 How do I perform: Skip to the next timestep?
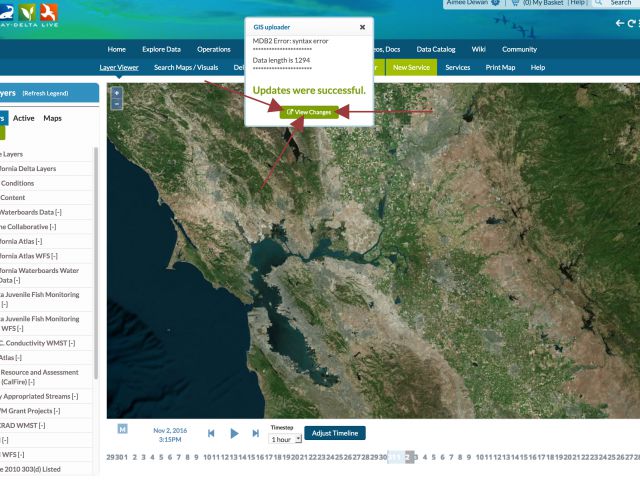click(x=256, y=433)
